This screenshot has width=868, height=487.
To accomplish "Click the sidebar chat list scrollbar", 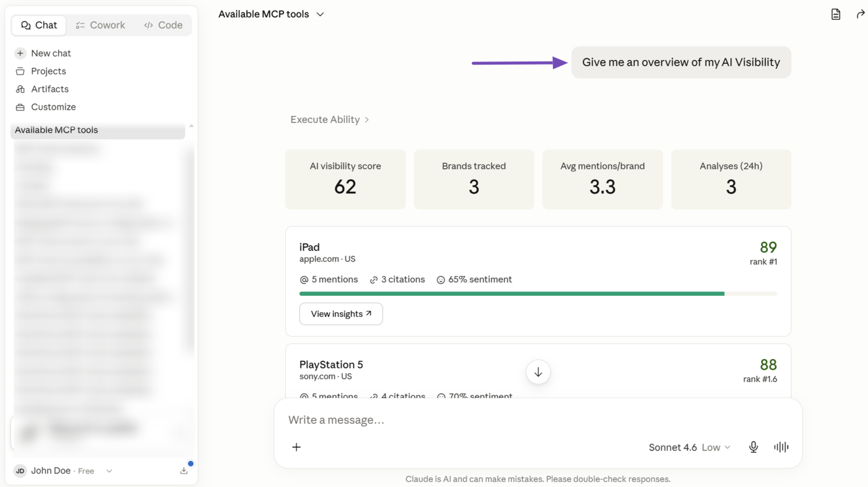I will [x=191, y=248].
